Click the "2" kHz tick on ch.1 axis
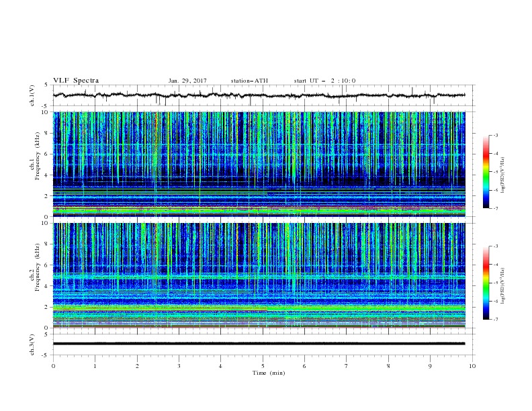 (46, 196)
